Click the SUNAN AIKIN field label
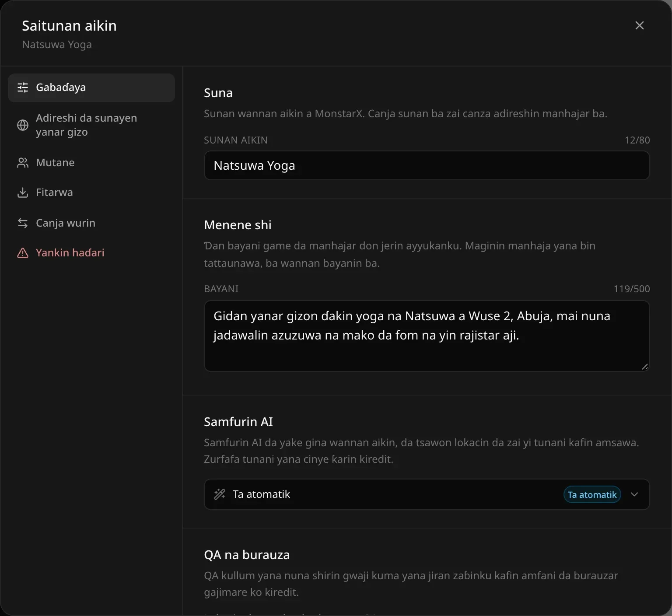672x616 pixels. click(236, 140)
